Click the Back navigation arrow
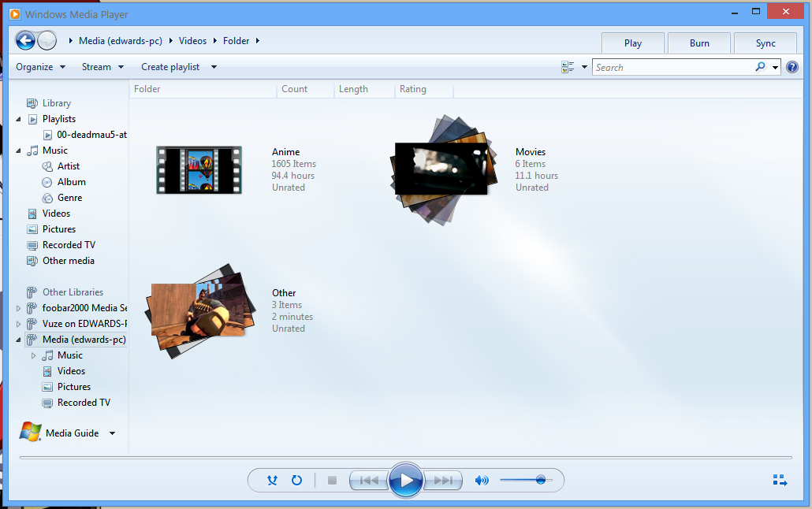Screen dimensions: 812x509 25,40
